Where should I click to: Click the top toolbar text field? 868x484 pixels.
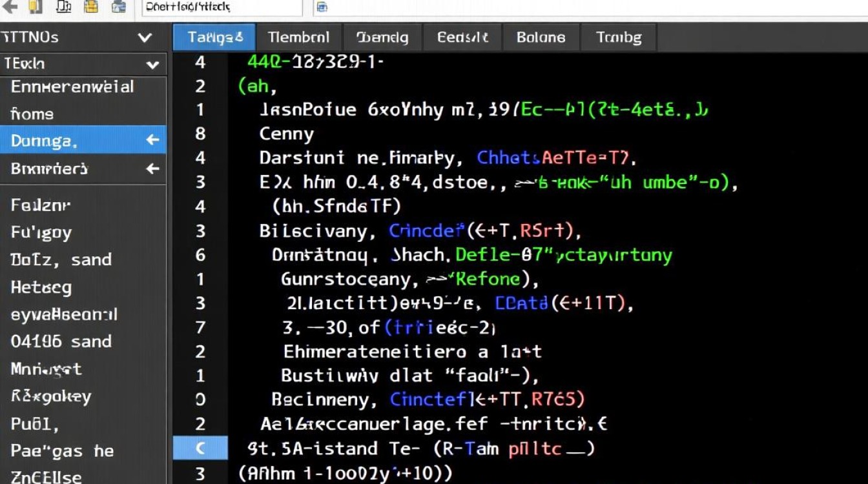point(222,8)
